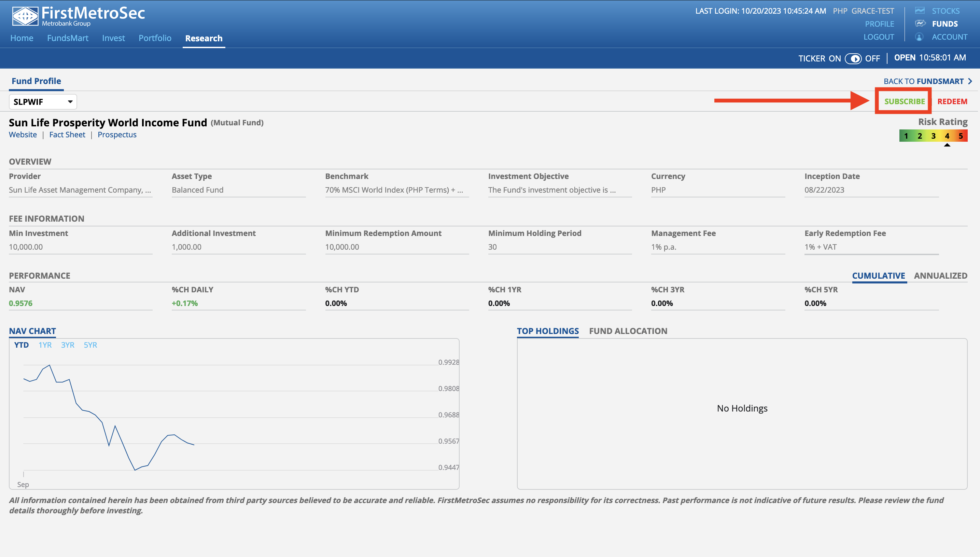980x557 pixels.
Task: Toggle the ticker ON/OFF switch
Action: [x=853, y=58]
